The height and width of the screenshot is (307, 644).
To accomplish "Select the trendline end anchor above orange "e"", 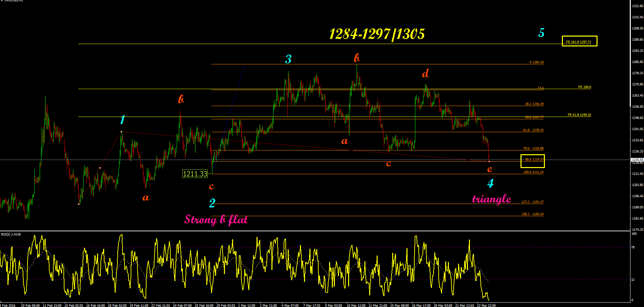I will (489, 161).
